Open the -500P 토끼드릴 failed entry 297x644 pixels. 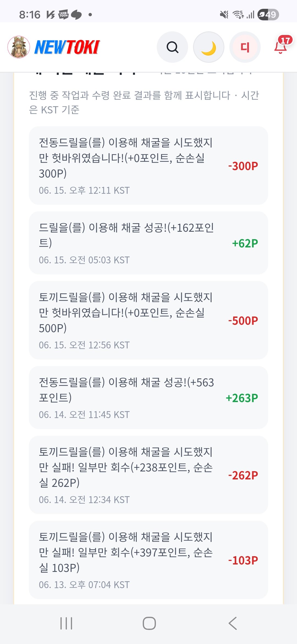pyautogui.click(x=148, y=320)
